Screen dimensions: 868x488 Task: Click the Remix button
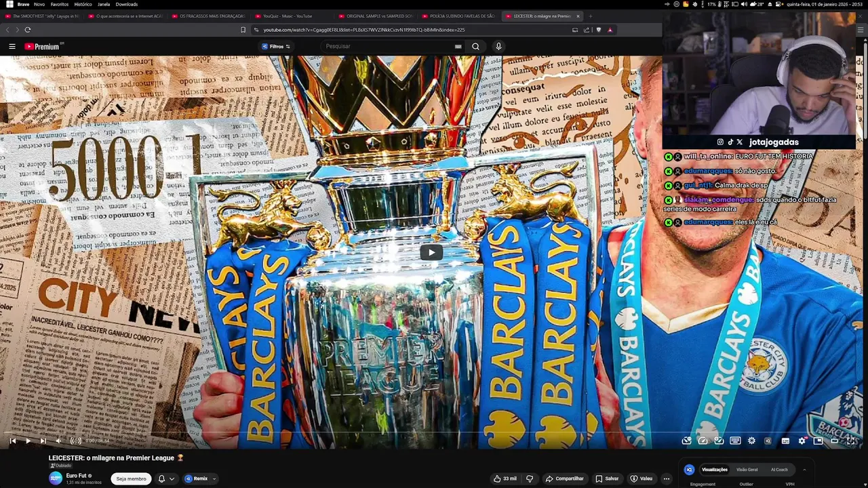tap(196, 479)
